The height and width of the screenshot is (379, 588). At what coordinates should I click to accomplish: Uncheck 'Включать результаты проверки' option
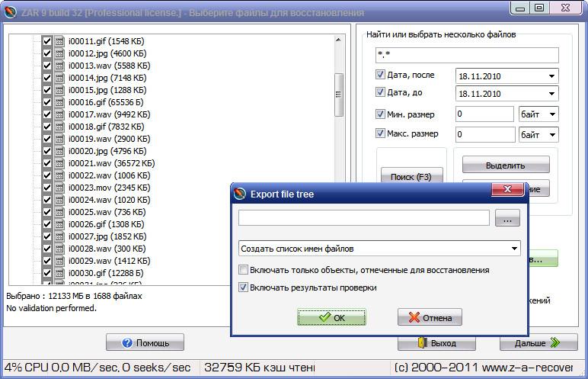point(243,287)
